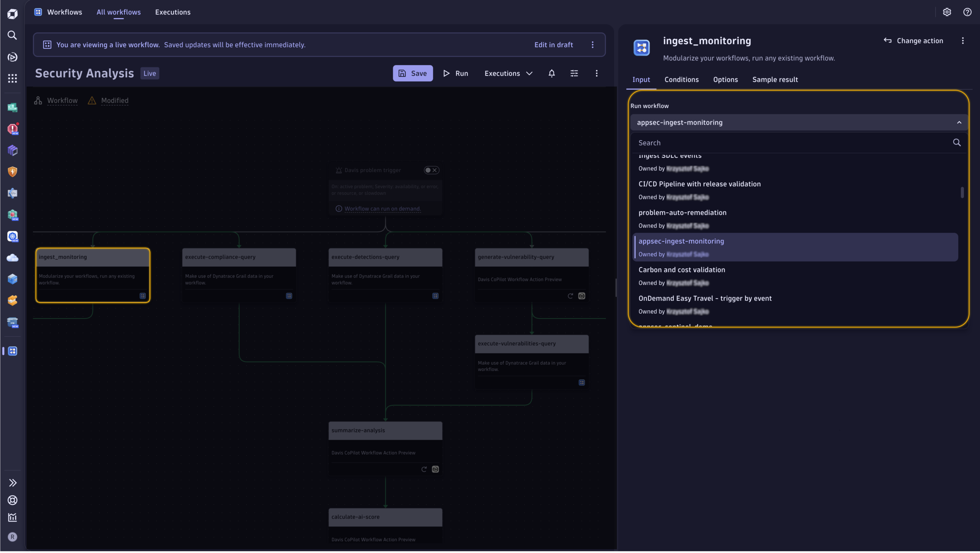
Task: Open the app launcher grid icon
Action: tap(12, 78)
